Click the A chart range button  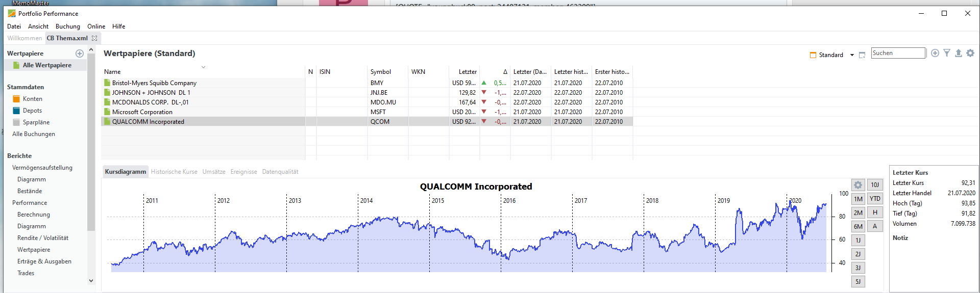(875, 226)
